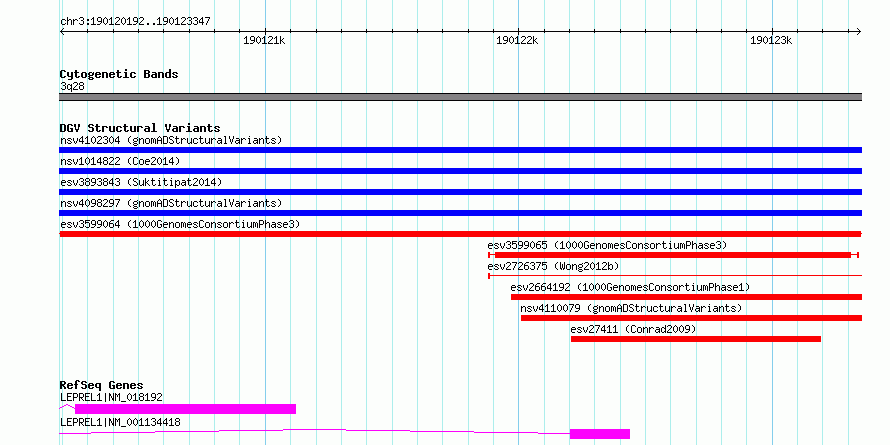Screen dimensions: 890x445
Task: Click the magenta intron line of NM_001134418
Action: coord(314,431)
